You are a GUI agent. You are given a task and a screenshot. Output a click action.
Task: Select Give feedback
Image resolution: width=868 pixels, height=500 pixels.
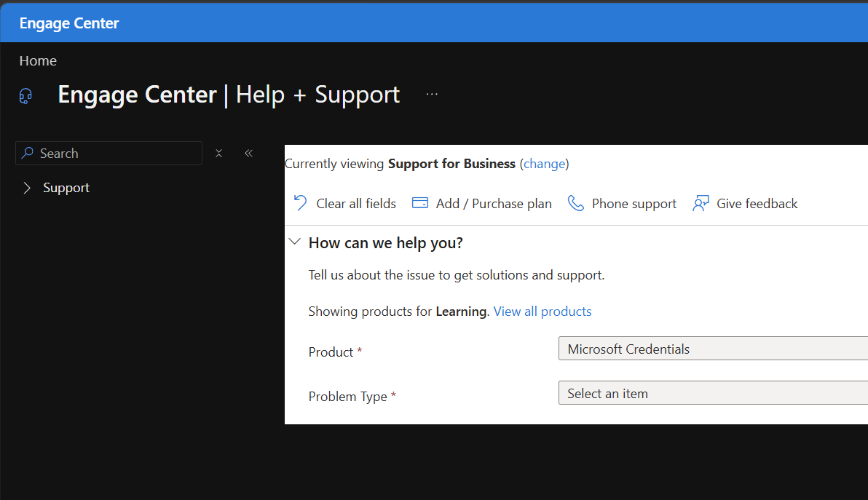757,204
